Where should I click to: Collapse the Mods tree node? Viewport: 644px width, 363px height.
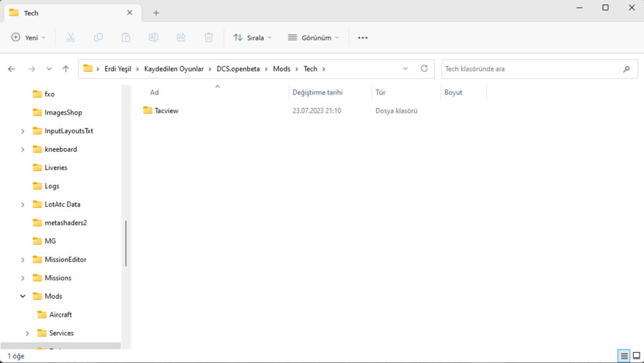pyautogui.click(x=23, y=296)
